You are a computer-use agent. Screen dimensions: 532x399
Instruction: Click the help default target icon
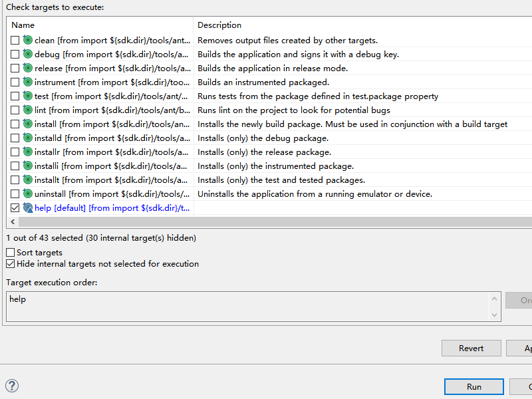click(x=28, y=208)
